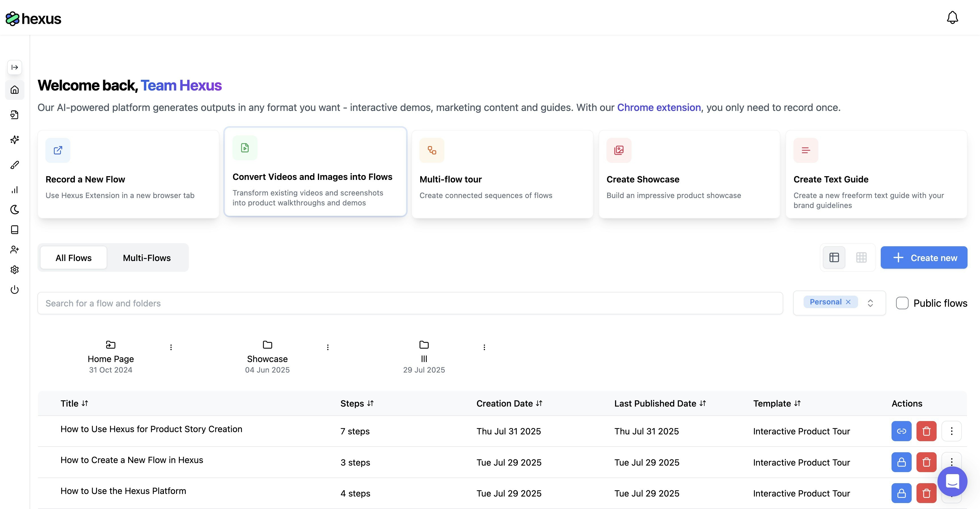The height and width of the screenshot is (509, 980).
Task: Click the flow and folders search field
Action: (x=410, y=303)
